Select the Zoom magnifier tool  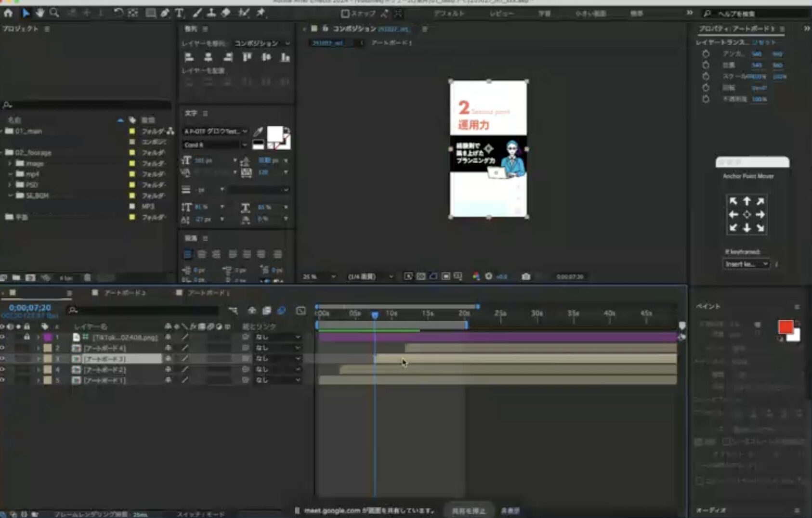click(54, 13)
